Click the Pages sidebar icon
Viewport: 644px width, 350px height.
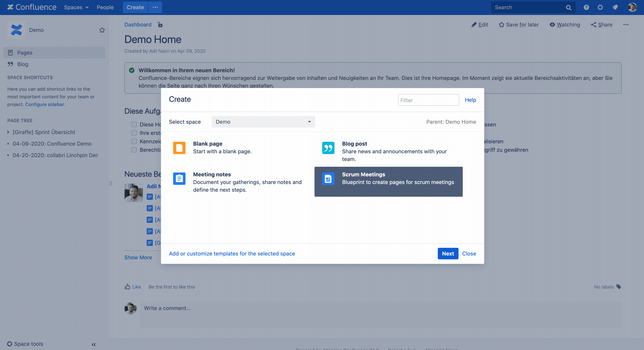10,52
